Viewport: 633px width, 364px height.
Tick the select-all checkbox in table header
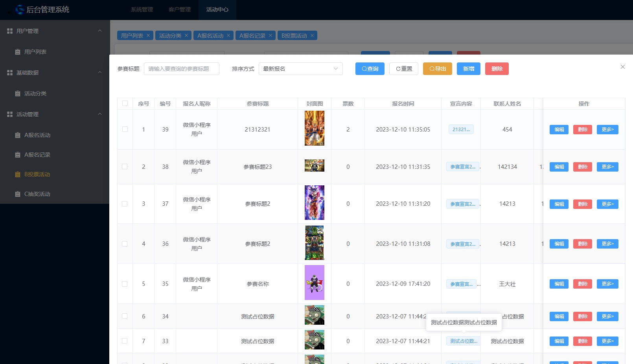pyautogui.click(x=125, y=104)
